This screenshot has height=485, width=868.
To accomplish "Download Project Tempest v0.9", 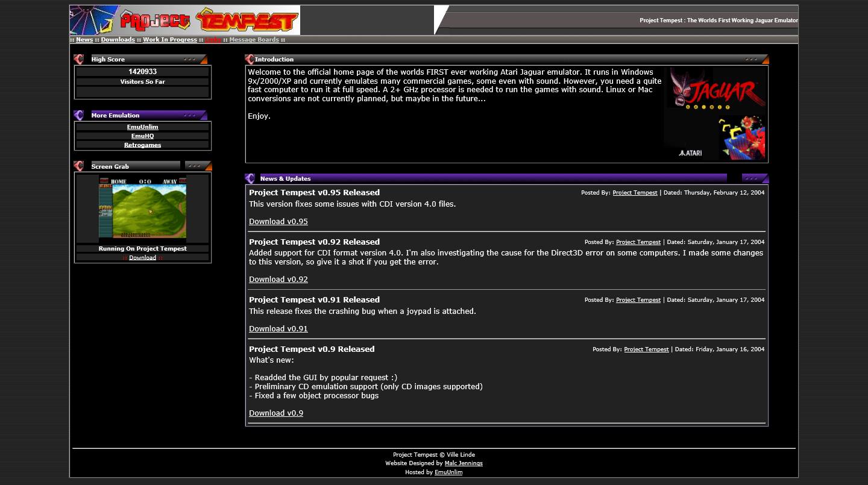I will (276, 413).
